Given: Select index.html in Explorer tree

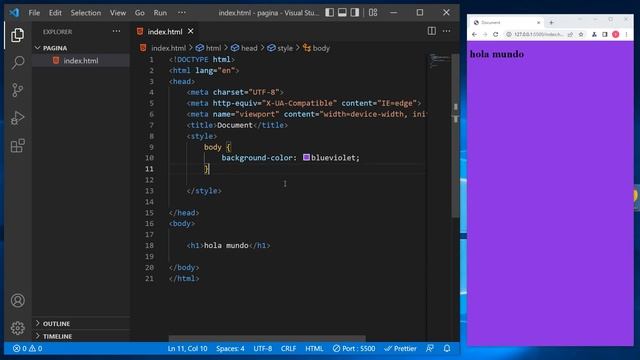Looking at the screenshot, I should coord(81,60).
